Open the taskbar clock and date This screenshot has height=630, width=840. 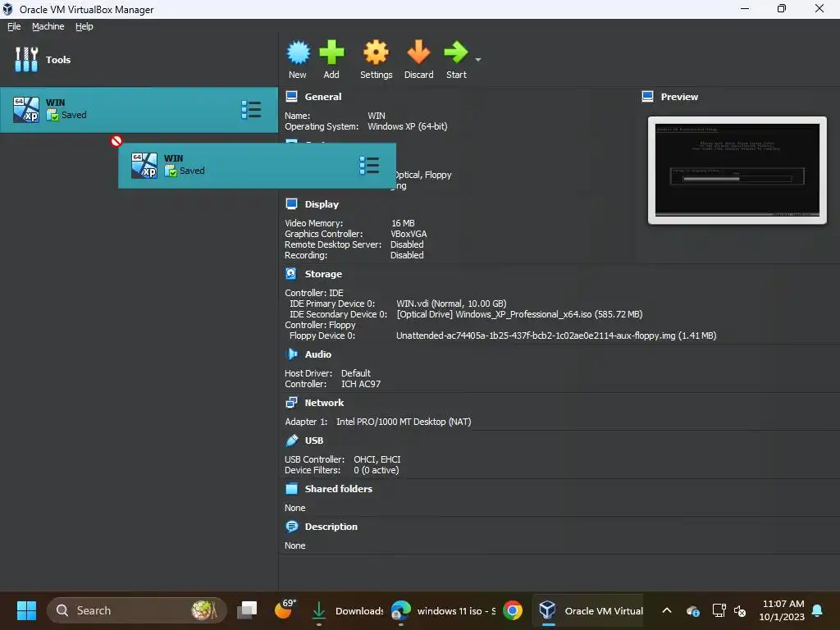782,610
